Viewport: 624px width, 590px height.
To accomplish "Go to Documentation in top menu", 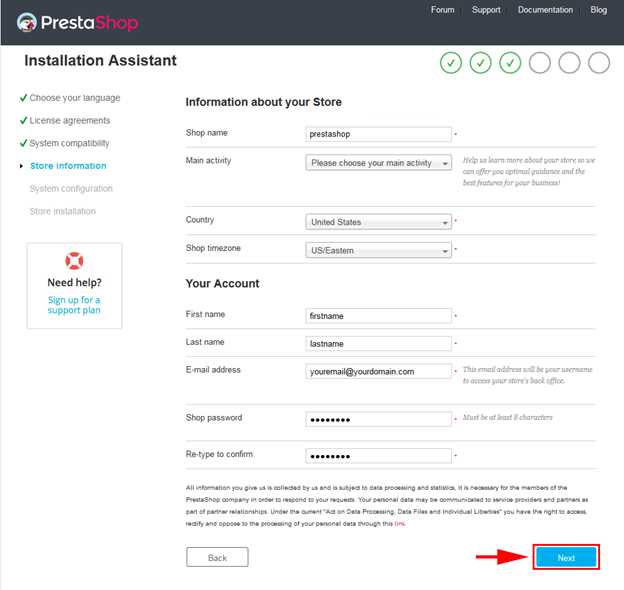I will [x=545, y=10].
